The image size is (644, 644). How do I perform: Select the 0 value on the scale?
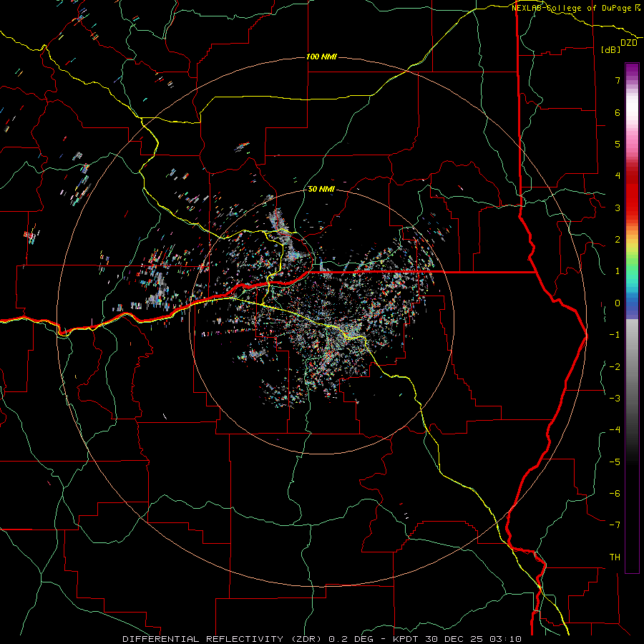coord(618,303)
